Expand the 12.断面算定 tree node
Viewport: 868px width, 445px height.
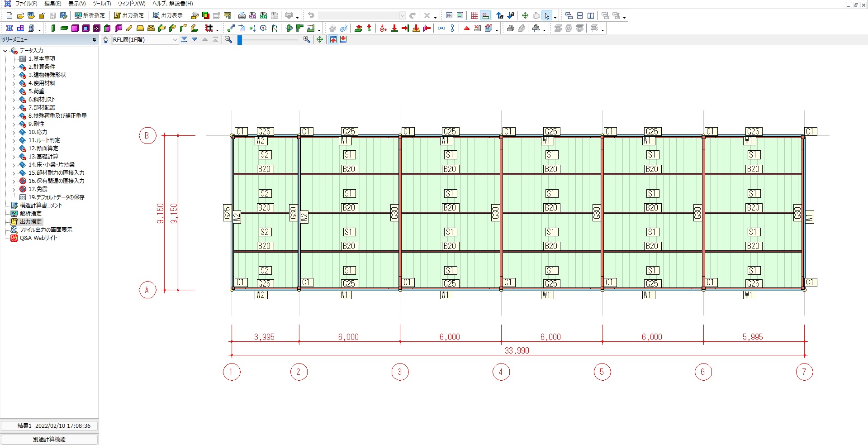pyautogui.click(x=14, y=148)
